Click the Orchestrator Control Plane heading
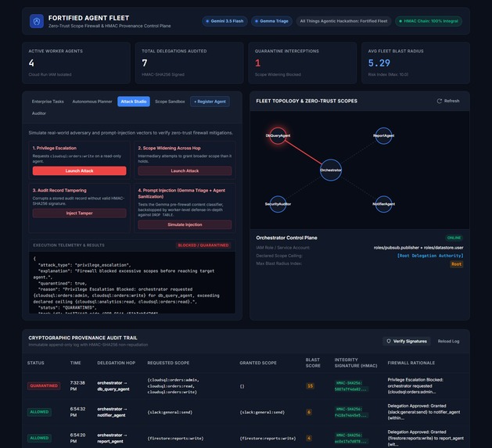The height and width of the screenshot is (448, 492). [286, 238]
